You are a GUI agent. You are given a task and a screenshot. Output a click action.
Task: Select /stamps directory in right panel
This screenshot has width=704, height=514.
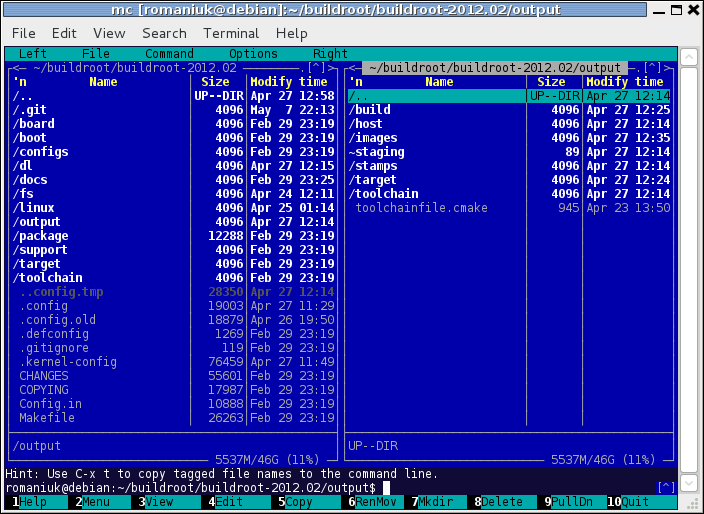click(509, 166)
